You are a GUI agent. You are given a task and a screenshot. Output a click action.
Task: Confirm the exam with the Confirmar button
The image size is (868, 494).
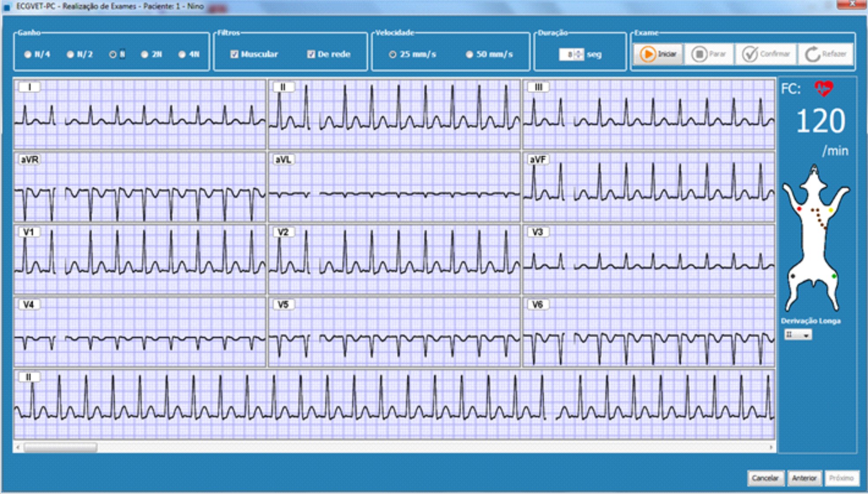click(x=766, y=54)
